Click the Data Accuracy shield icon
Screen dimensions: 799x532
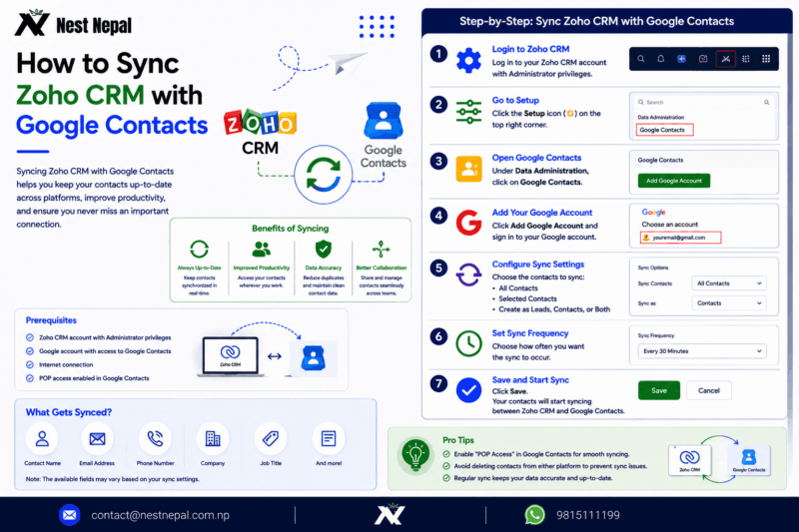click(x=323, y=249)
